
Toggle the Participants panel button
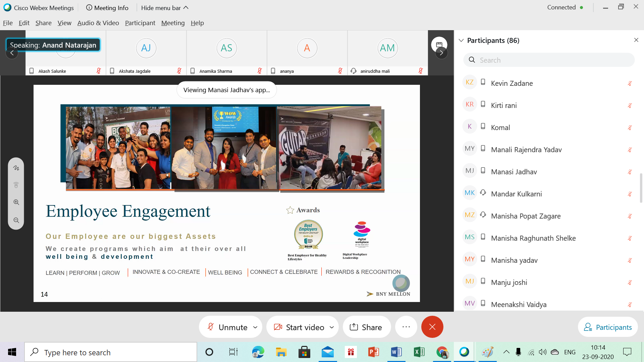click(608, 327)
